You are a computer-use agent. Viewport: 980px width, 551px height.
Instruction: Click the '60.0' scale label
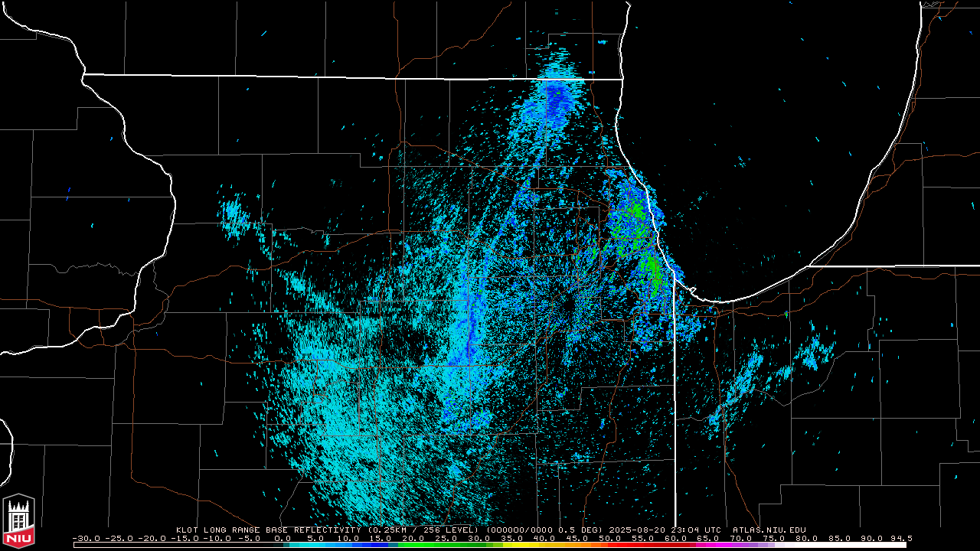[x=677, y=538]
